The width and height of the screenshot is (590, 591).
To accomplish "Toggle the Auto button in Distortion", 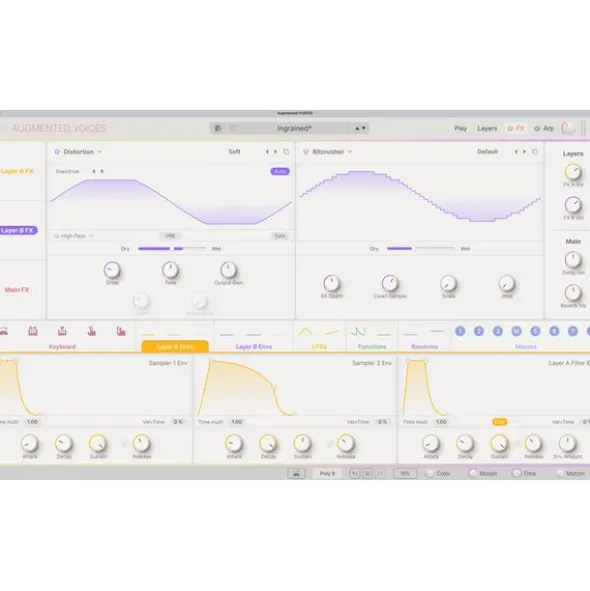I will tap(280, 171).
